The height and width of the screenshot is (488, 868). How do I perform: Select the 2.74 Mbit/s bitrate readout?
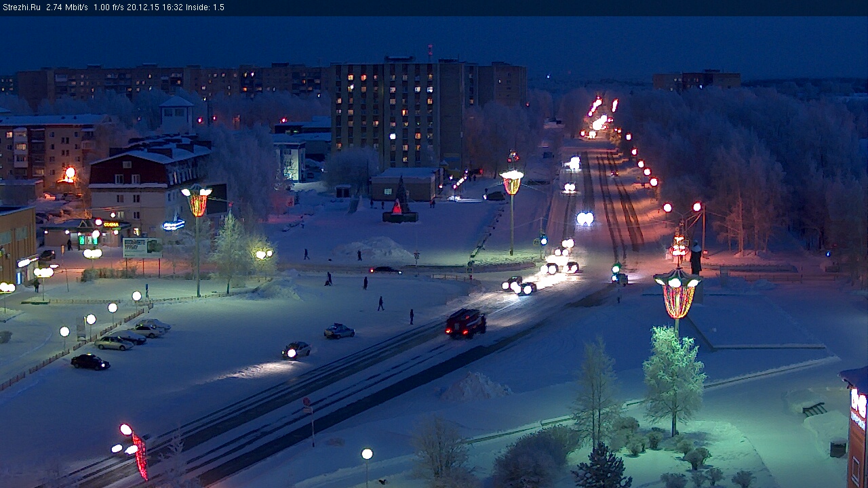click(x=67, y=7)
